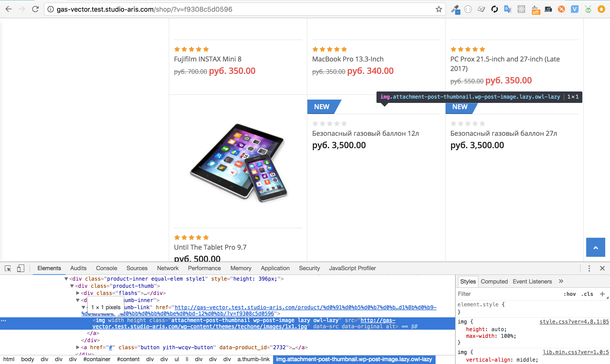Open the Application tab
The width and height of the screenshot is (610, 364).
275,268
